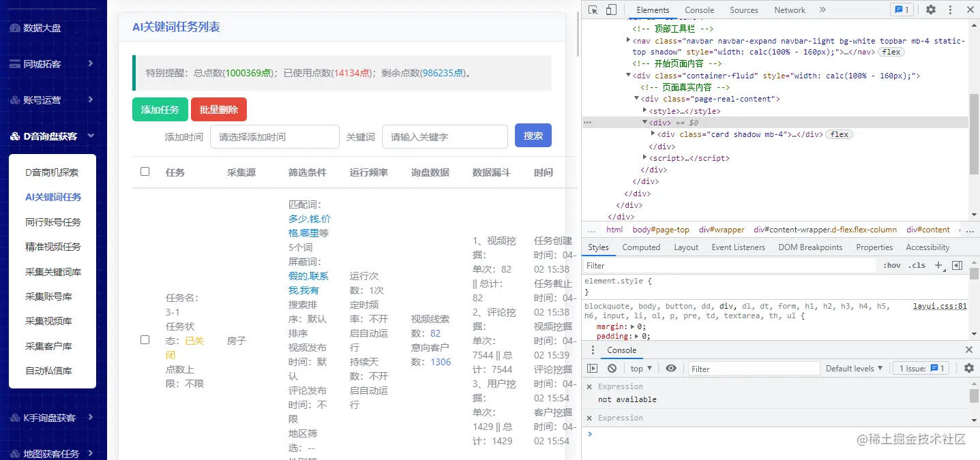Open the Event Listeners tab
Viewport: 980px width, 460px height.
[x=738, y=247]
